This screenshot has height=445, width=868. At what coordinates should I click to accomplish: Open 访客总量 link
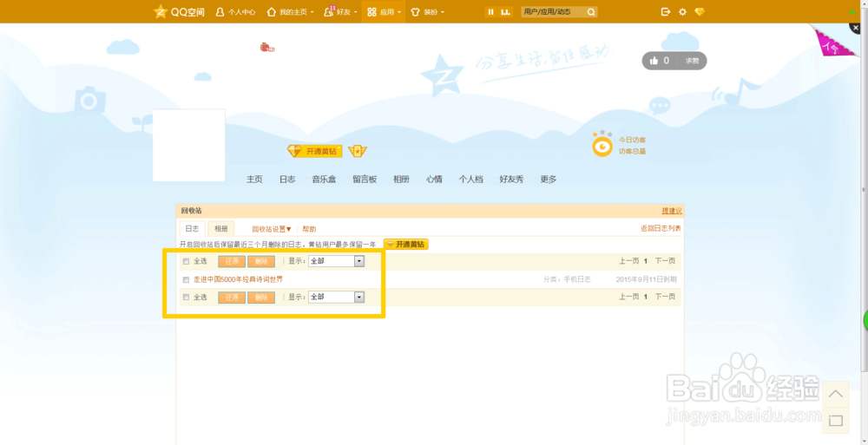(x=632, y=151)
